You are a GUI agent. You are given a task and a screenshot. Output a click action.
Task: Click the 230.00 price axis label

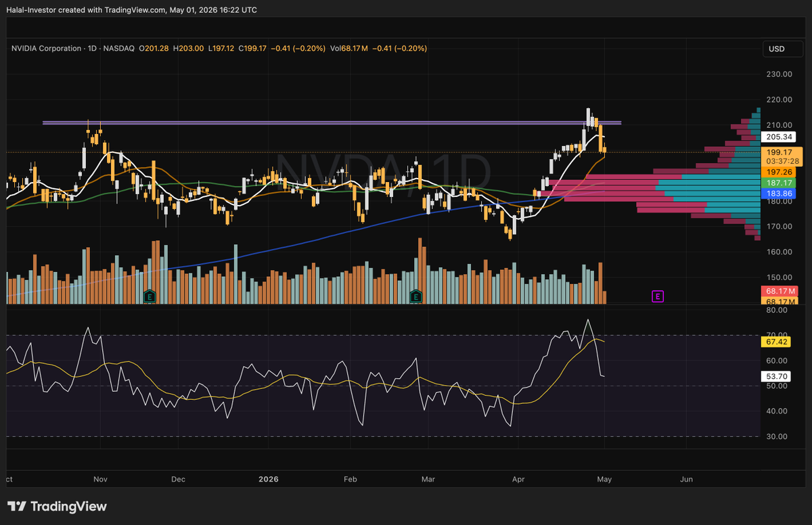pyautogui.click(x=777, y=74)
